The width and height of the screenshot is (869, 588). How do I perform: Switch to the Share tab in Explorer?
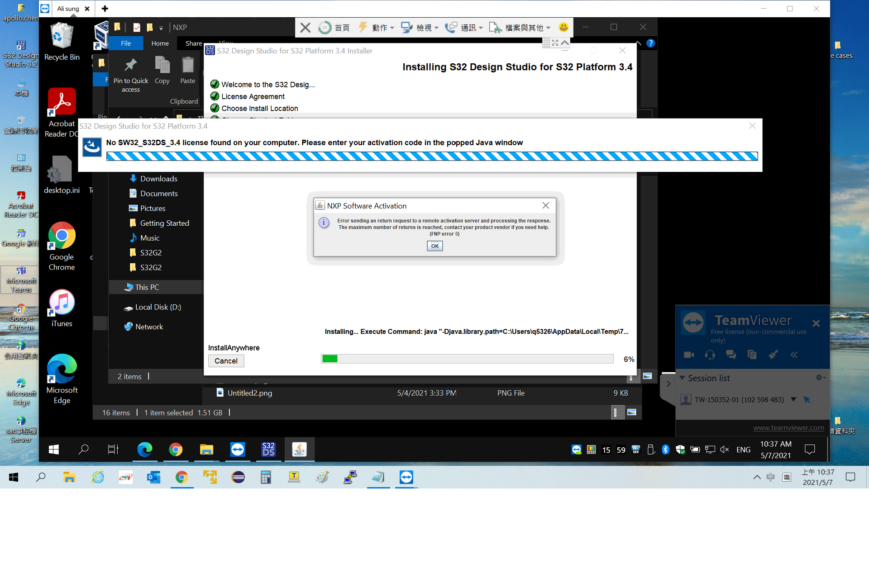point(192,43)
